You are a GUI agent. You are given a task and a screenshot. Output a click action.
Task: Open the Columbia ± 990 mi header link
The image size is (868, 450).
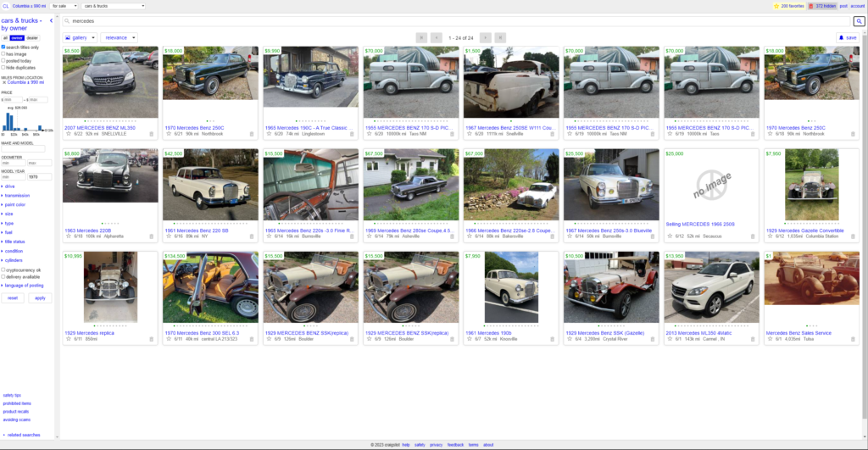(29, 6)
